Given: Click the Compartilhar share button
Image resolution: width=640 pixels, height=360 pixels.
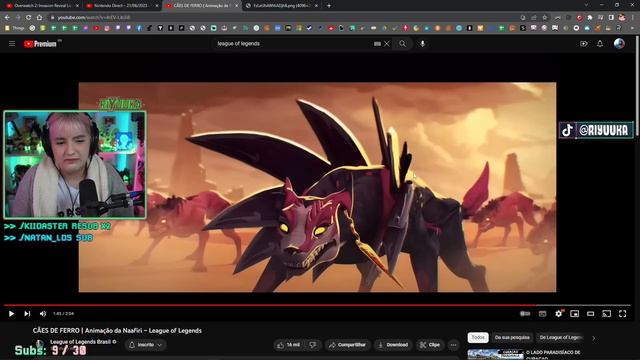Looking at the screenshot, I should tap(347, 345).
